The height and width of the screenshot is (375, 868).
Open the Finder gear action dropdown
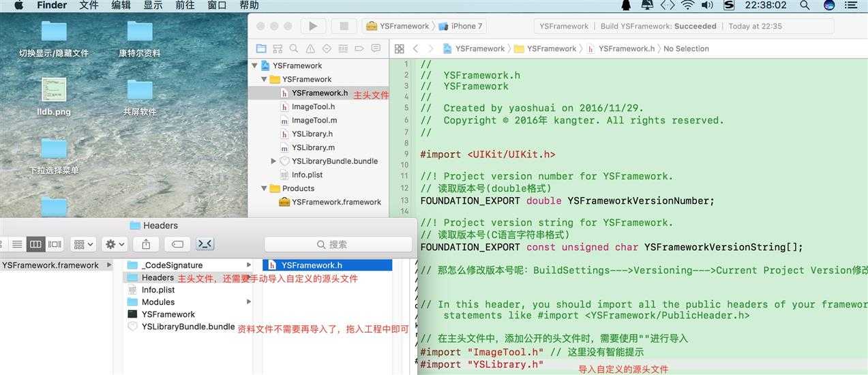(115, 244)
